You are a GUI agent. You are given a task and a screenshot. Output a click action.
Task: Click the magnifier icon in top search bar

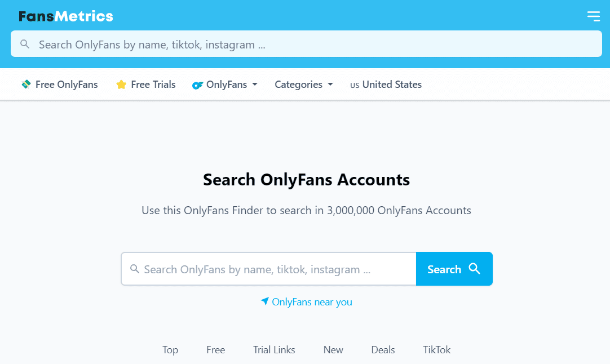[x=25, y=44]
